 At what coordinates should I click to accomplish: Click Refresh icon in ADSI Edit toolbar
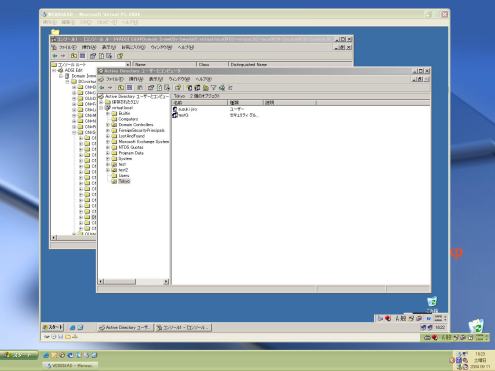[x=102, y=56]
